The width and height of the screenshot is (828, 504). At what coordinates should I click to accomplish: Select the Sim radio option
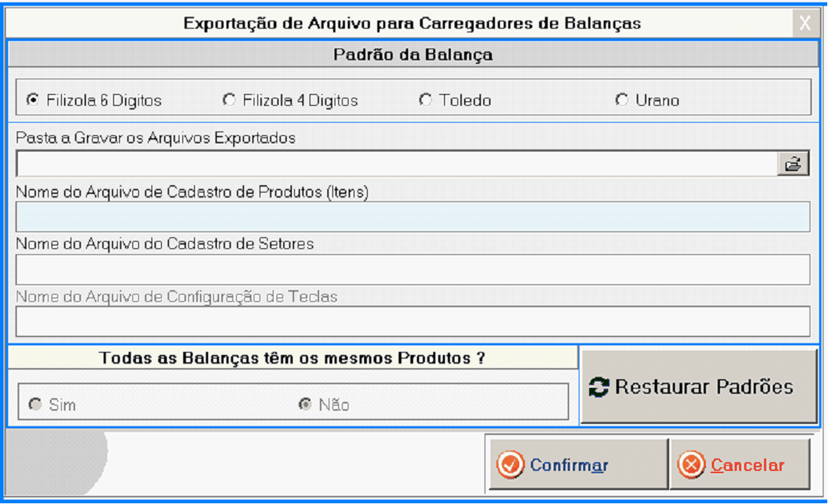pos(33,405)
